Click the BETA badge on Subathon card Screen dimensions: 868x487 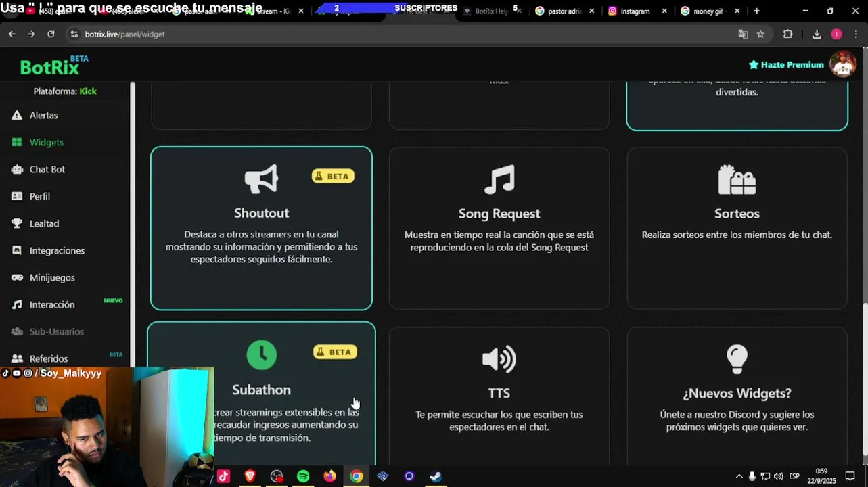[335, 352]
